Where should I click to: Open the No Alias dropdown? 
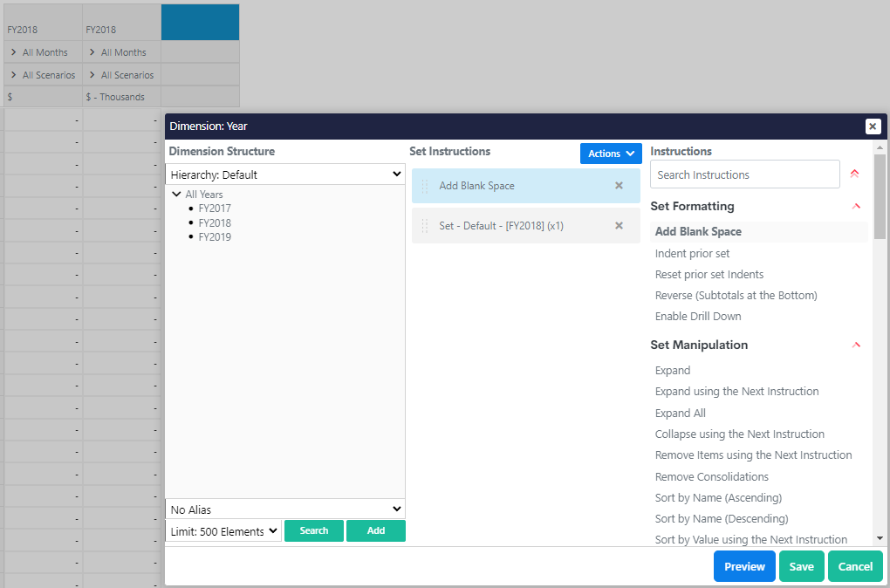point(285,509)
